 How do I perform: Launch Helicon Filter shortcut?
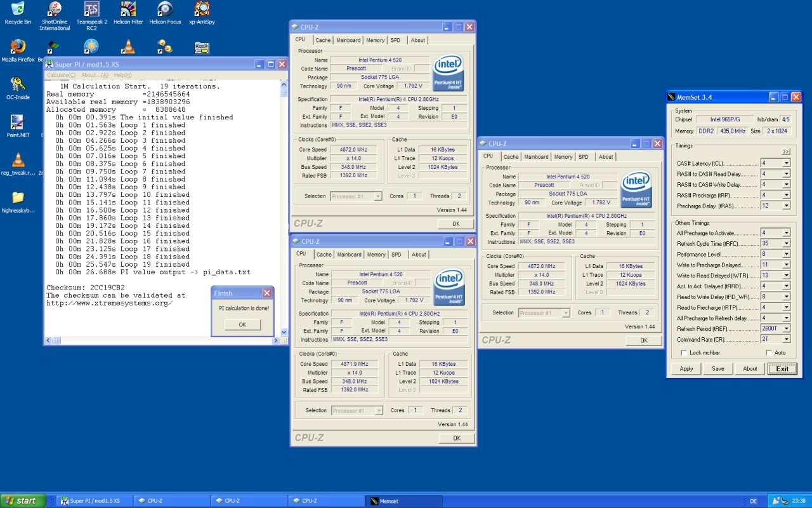click(128, 10)
